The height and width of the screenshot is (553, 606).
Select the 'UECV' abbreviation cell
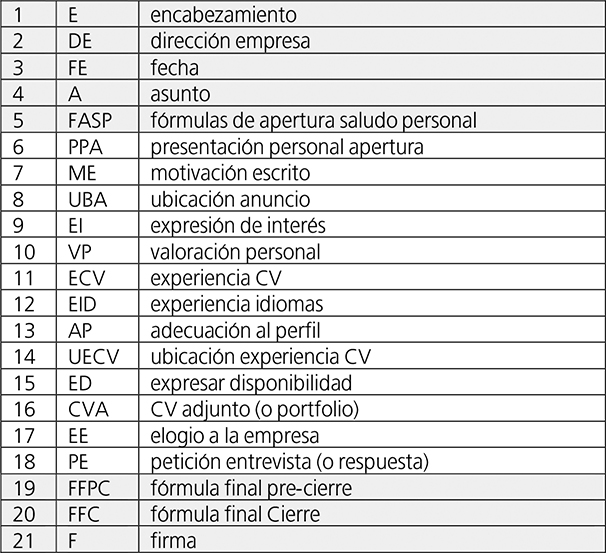point(91,356)
